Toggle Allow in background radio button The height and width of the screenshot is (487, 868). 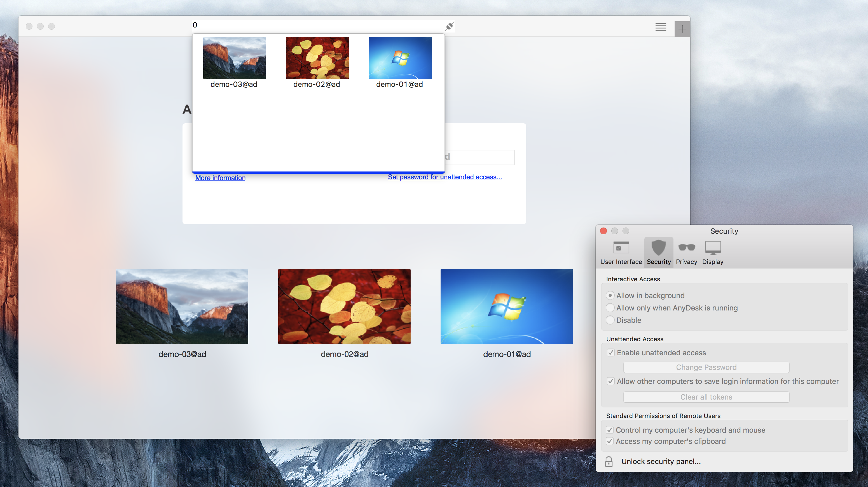[x=609, y=295]
